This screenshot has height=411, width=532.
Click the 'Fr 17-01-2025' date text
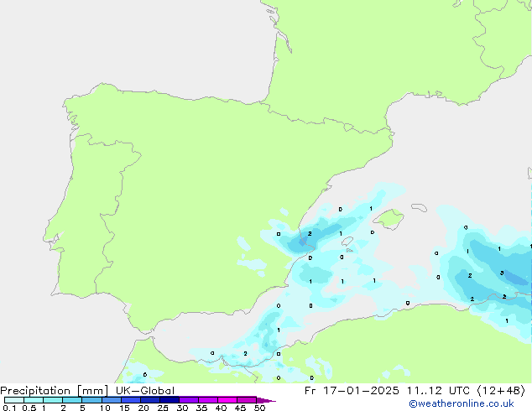point(352,391)
